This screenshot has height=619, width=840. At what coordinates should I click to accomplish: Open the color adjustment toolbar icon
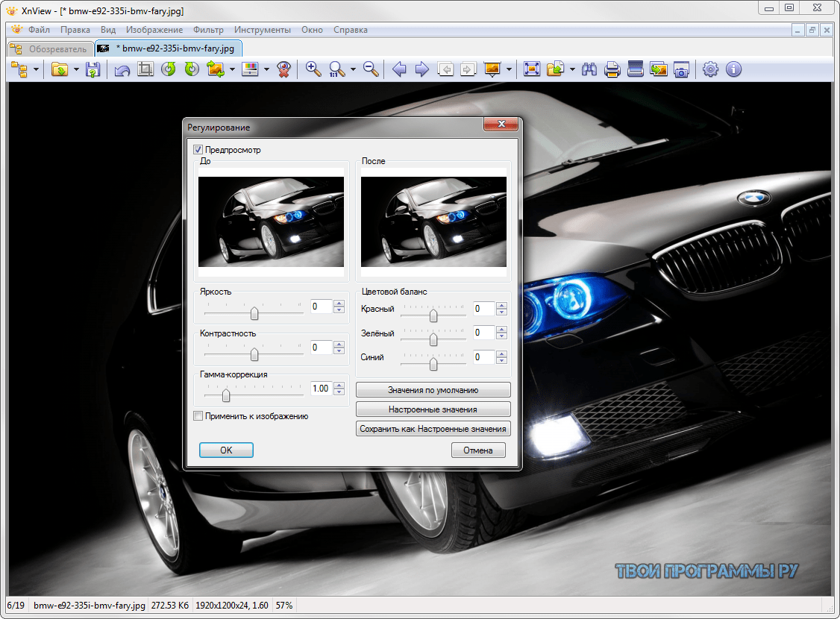[x=250, y=69]
